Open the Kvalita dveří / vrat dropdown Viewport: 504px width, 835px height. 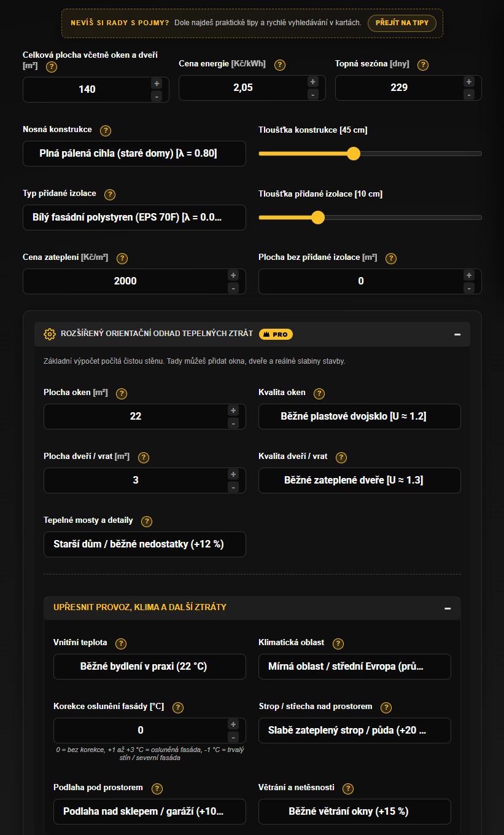tap(360, 480)
